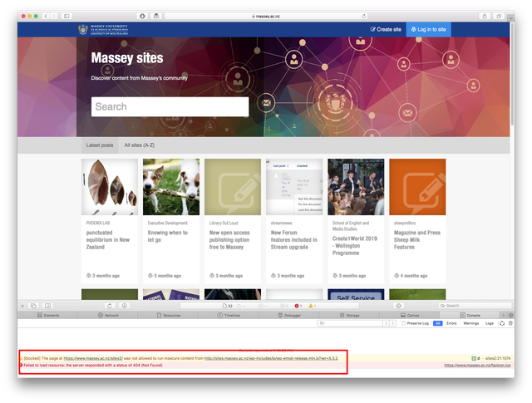Screen dimensions: 532x403
Task: Click the crowd photo thumbnail for Create1World
Action: click(356, 187)
